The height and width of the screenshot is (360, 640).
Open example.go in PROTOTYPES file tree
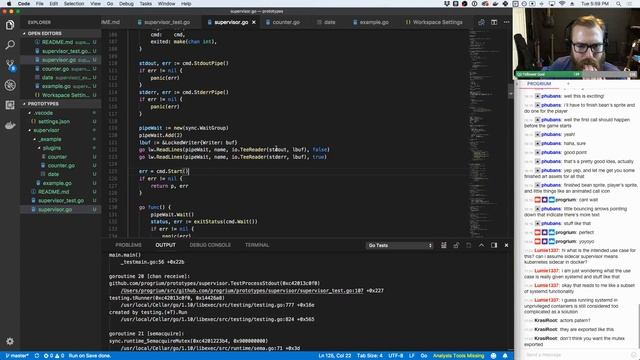tap(57, 184)
